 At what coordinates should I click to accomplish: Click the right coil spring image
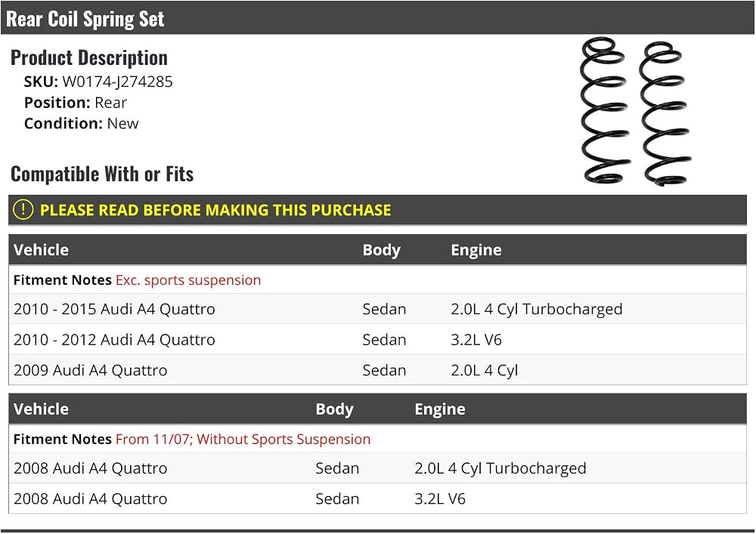point(665,113)
